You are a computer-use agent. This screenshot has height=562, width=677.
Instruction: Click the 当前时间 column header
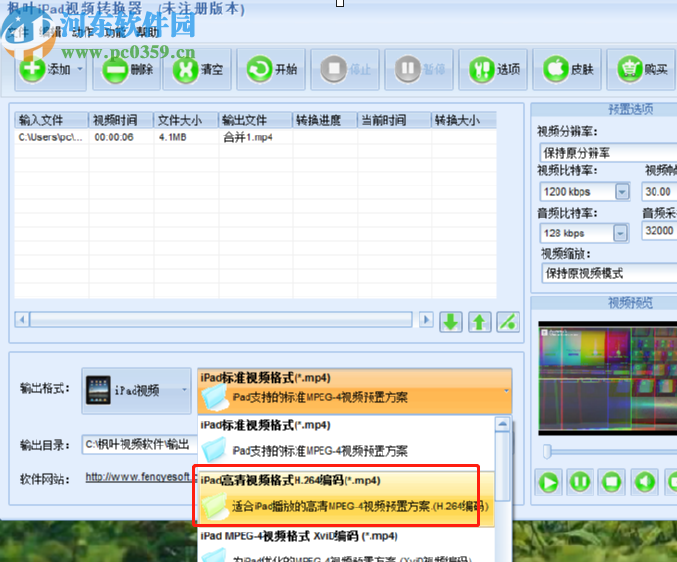(395, 120)
